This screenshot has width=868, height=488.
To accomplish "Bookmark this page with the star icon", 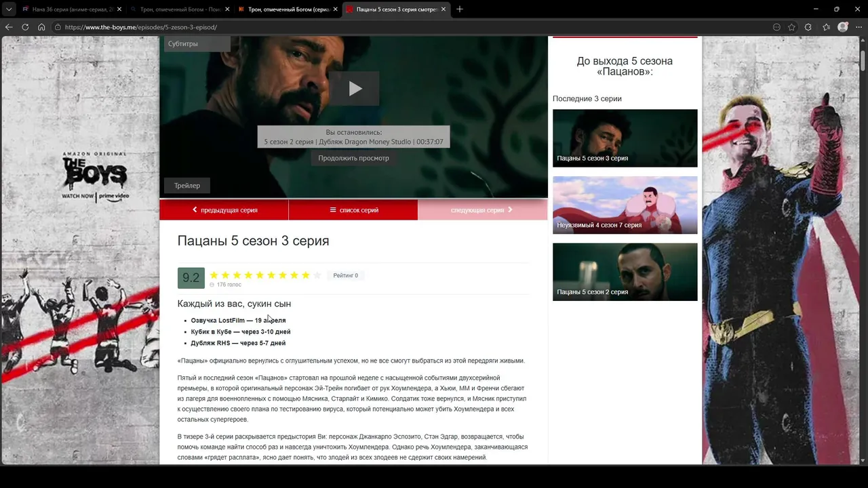I will 791,27.
